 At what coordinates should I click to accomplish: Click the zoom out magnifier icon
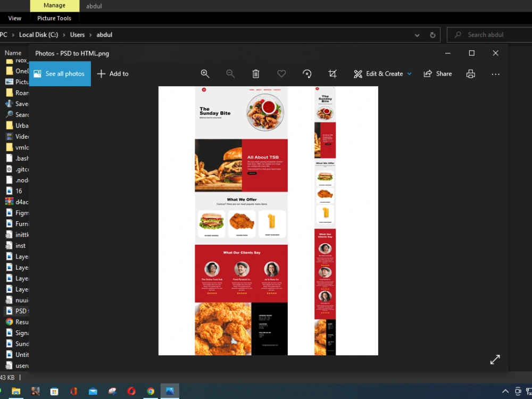click(230, 73)
